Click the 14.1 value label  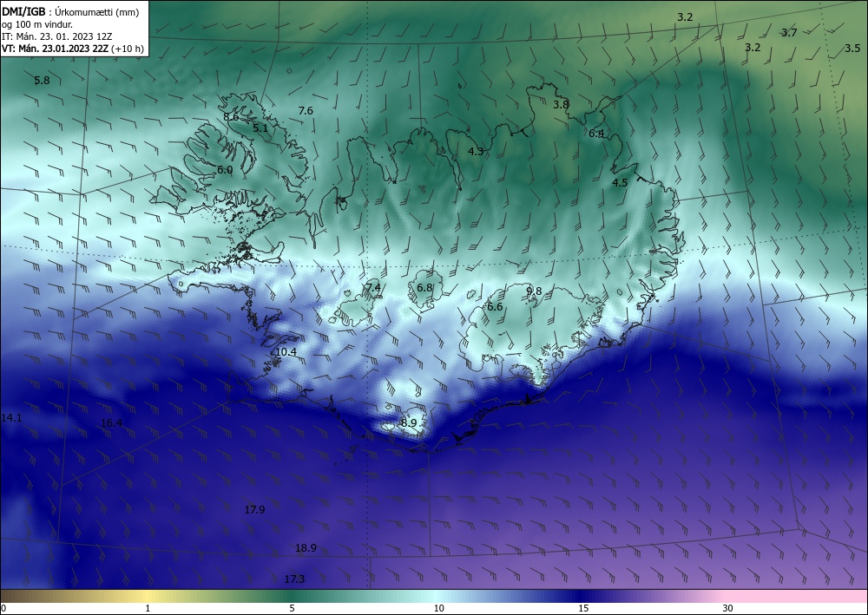(11, 418)
